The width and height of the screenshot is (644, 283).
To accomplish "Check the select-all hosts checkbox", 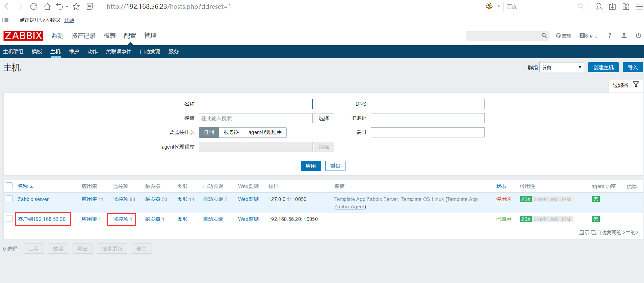I will tap(9, 186).
